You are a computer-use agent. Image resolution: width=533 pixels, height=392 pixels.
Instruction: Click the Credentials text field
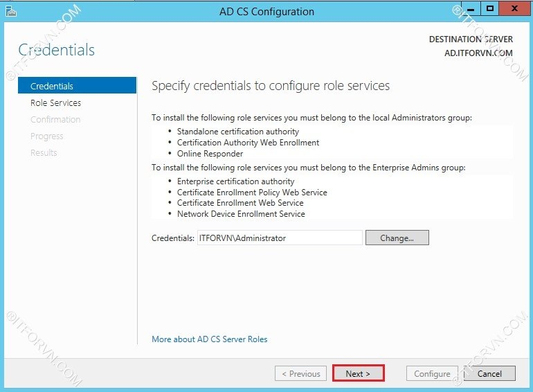coord(280,238)
